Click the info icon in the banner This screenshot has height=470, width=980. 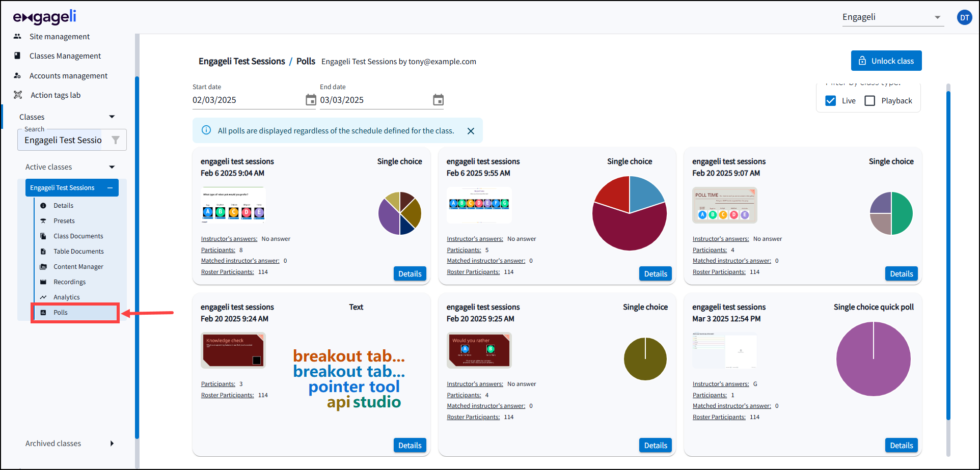click(x=206, y=130)
